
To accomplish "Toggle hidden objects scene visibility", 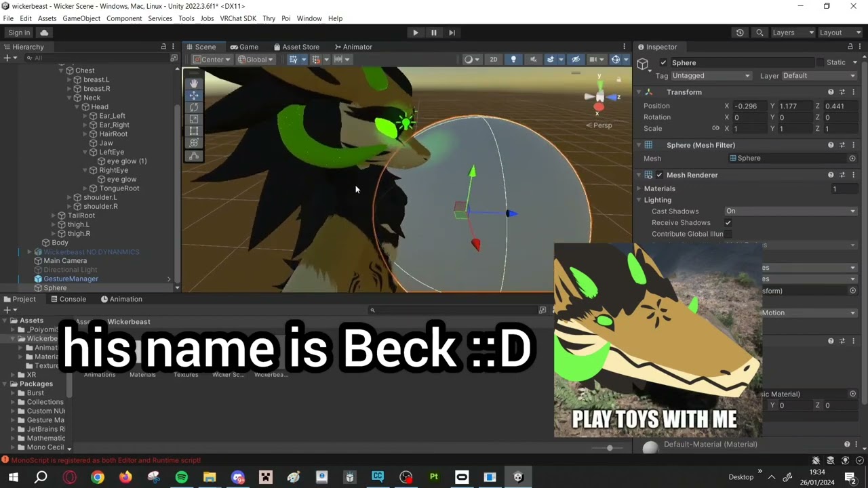I will pos(576,60).
